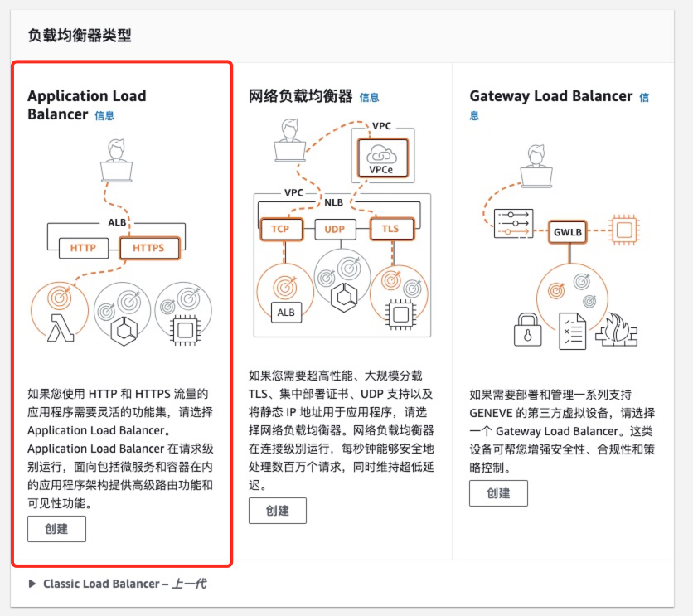The width and height of the screenshot is (693, 616).
Task: Click the UDP box in the NLB diagram
Action: (x=335, y=230)
